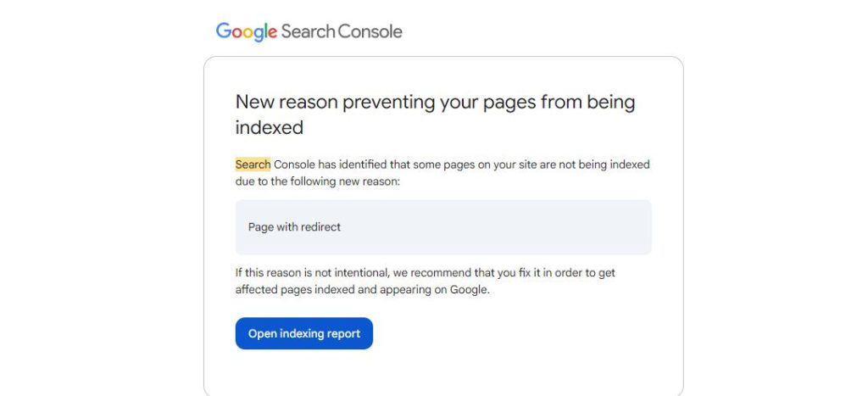Click the gray "Search" word in header title
Image resolution: width=868 pixels, height=396 pixels.
308,32
